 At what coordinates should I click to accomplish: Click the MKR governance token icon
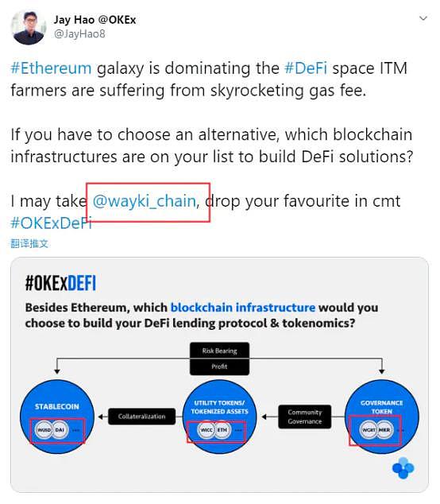point(384,430)
